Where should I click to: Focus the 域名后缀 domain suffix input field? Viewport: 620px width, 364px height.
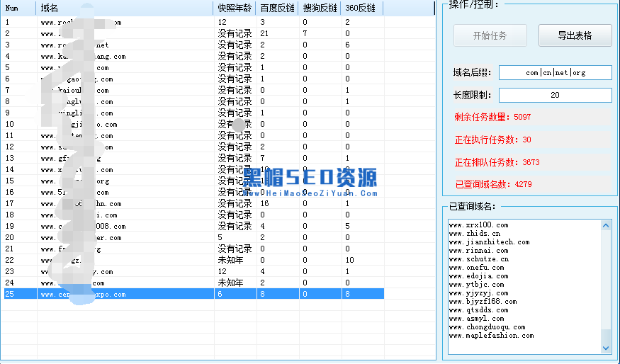[x=555, y=73]
